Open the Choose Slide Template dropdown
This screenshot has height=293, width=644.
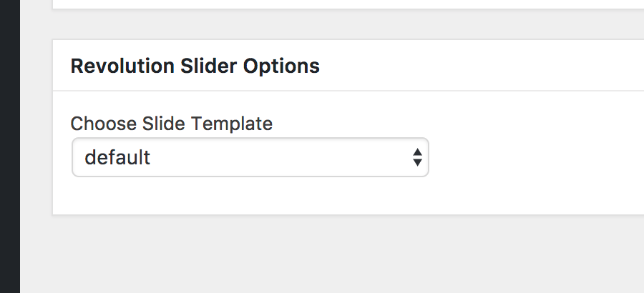(250, 157)
